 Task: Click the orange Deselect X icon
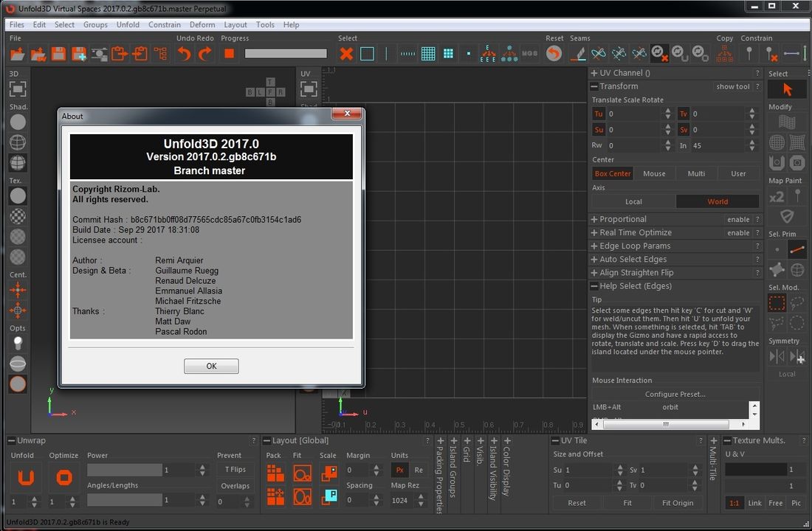point(346,54)
